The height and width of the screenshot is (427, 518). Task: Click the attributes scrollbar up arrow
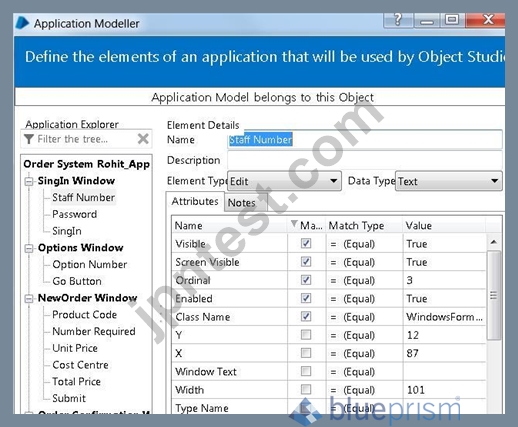[x=494, y=242]
